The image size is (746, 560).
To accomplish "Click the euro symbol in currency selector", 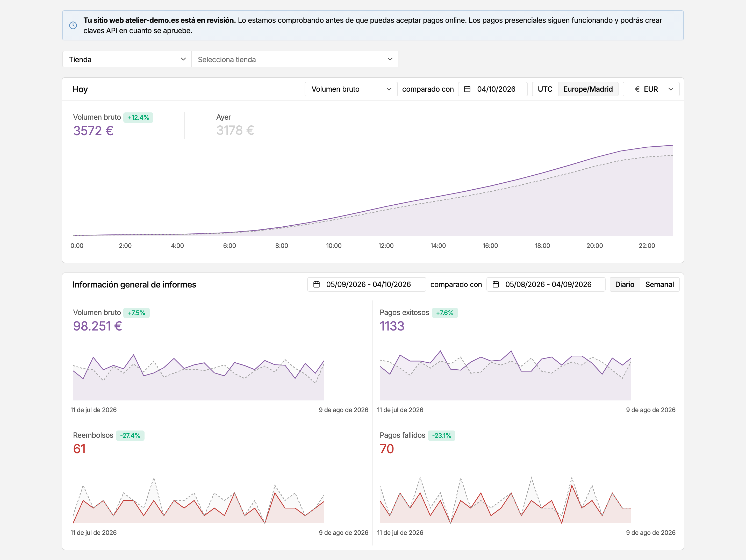I will [637, 89].
